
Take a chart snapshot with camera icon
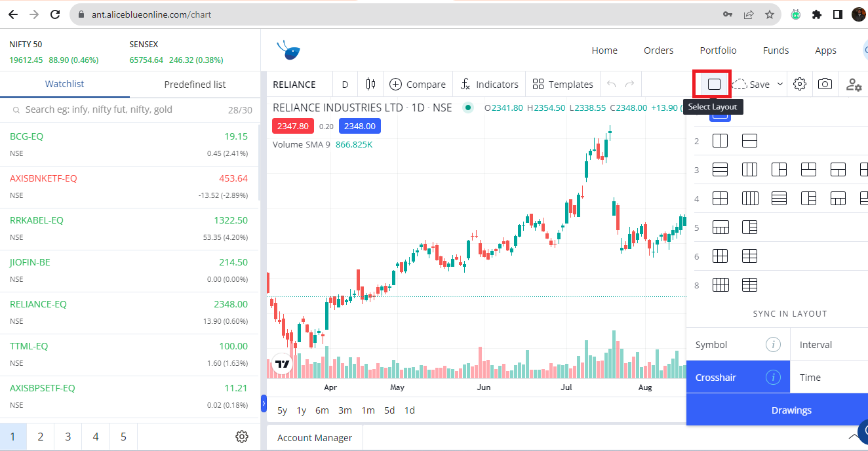(x=825, y=84)
